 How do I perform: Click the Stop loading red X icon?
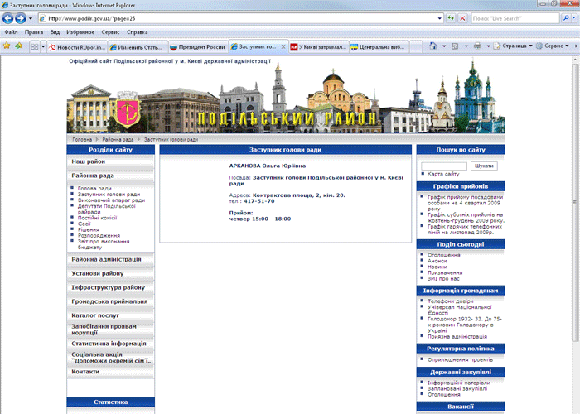coord(463,18)
